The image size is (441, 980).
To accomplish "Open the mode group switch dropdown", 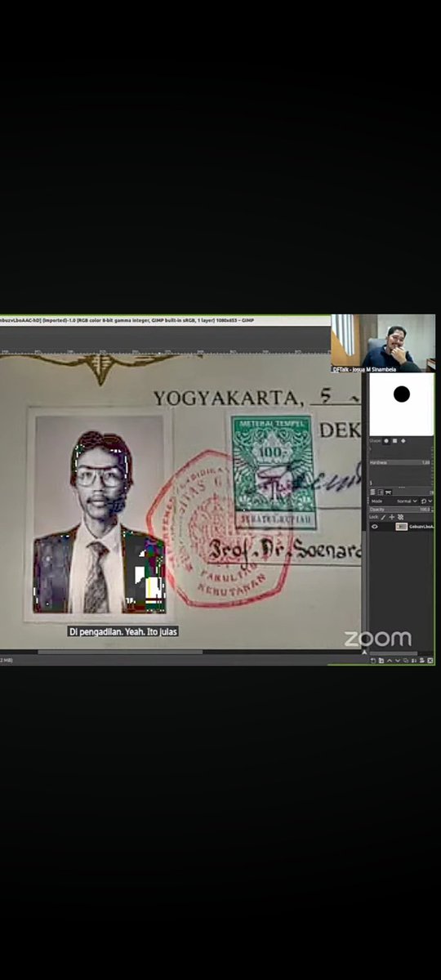I will click(x=426, y=501).
